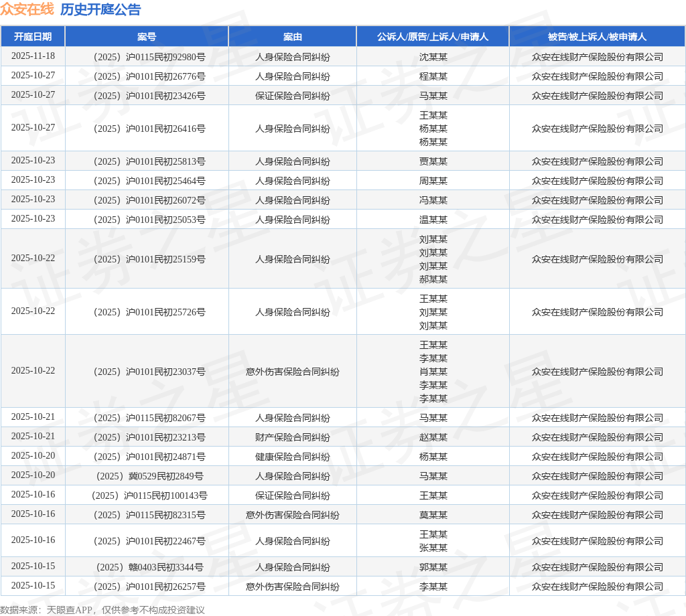Click plaintiff 莫某某

tap(433, 515)
